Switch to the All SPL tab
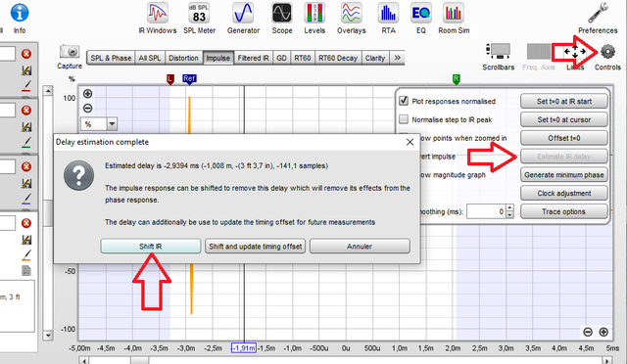This screenshot has width=627, height=364. (150, 58)
